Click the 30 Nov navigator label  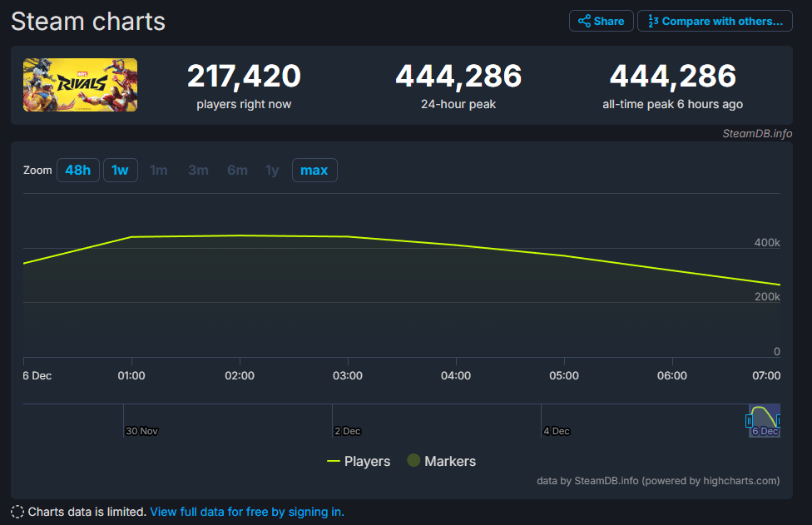point(142,431)
